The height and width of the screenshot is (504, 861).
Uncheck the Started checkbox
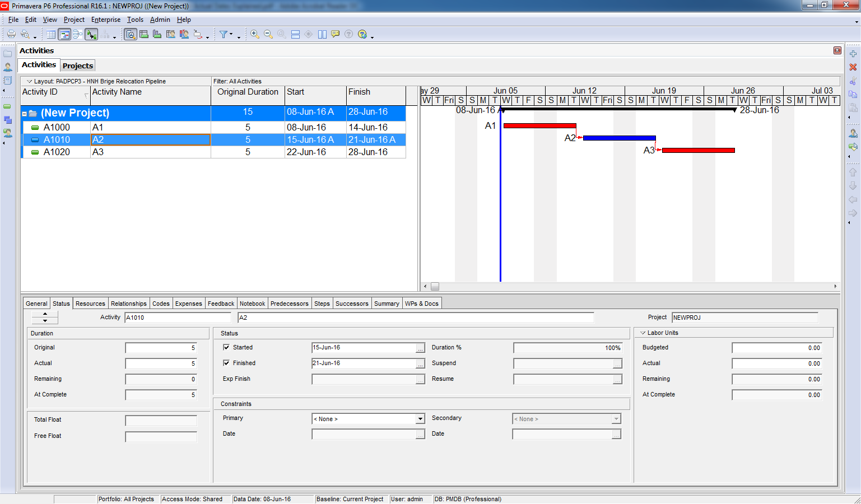(x=226, y=347)
